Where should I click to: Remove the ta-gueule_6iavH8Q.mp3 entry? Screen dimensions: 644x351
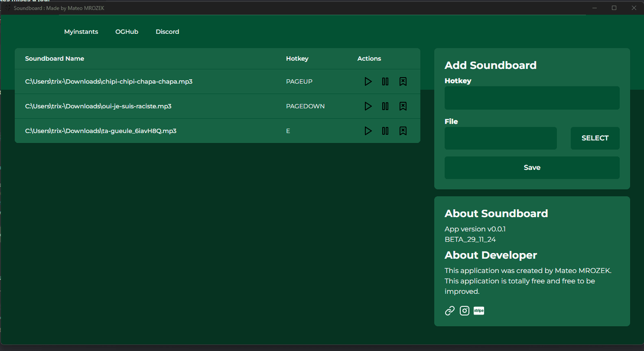click(403, 131)
